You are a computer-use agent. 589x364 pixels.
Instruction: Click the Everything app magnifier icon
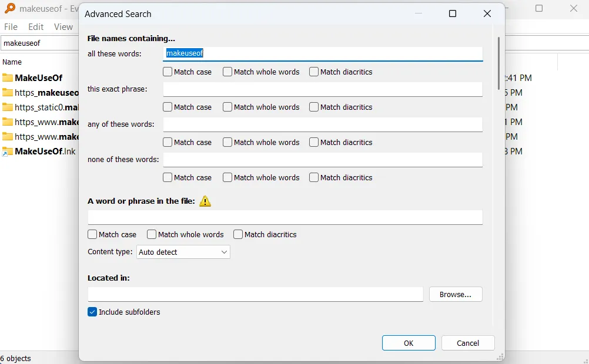pyautogui.click(x=9, y=8)
